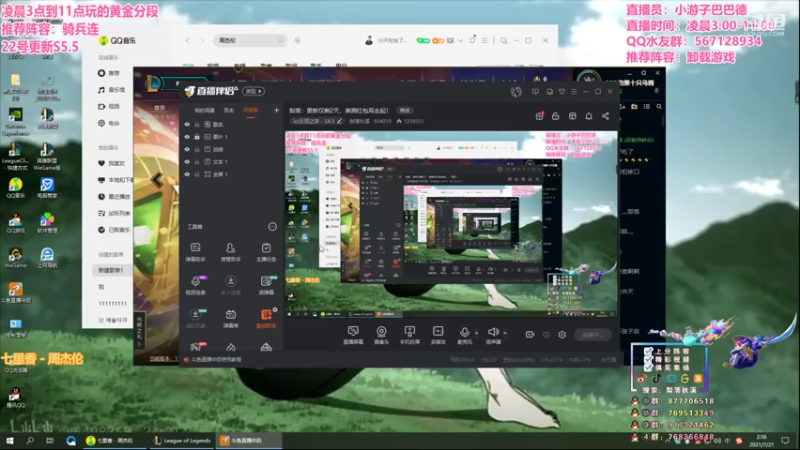Viewport: 800px width, 450px height.
Task: Toggle preview eye icon beside settings gear
Action: point(546,335)
